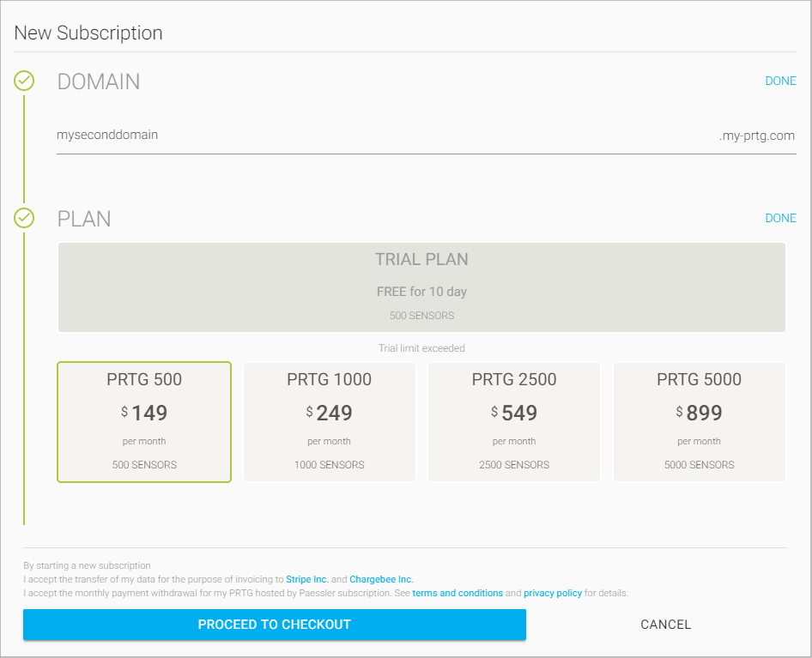Open terms and conditions link
The image size is (812, 658).
(x=458, y=593)
